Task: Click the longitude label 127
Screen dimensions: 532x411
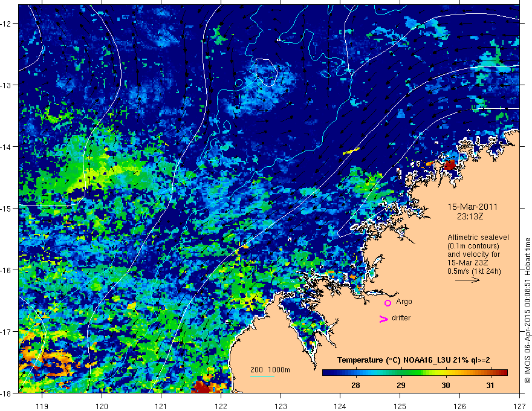Action: (519, 406)
